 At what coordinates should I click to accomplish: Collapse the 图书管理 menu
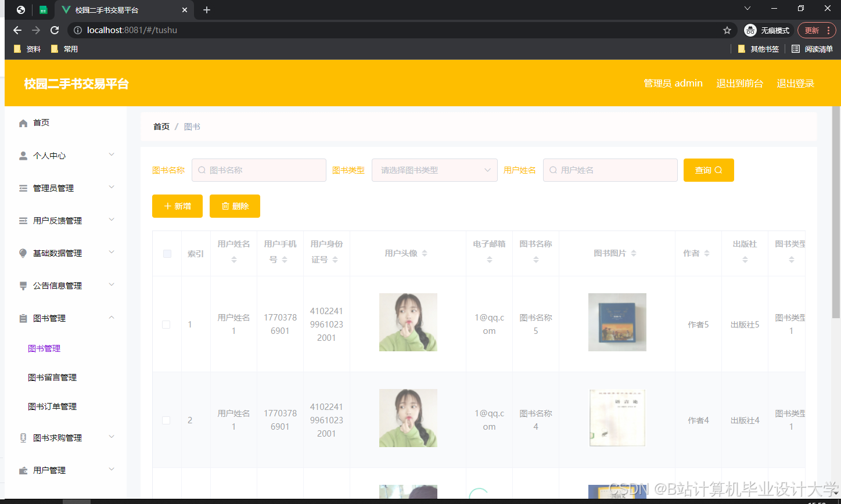pos(112,317)
